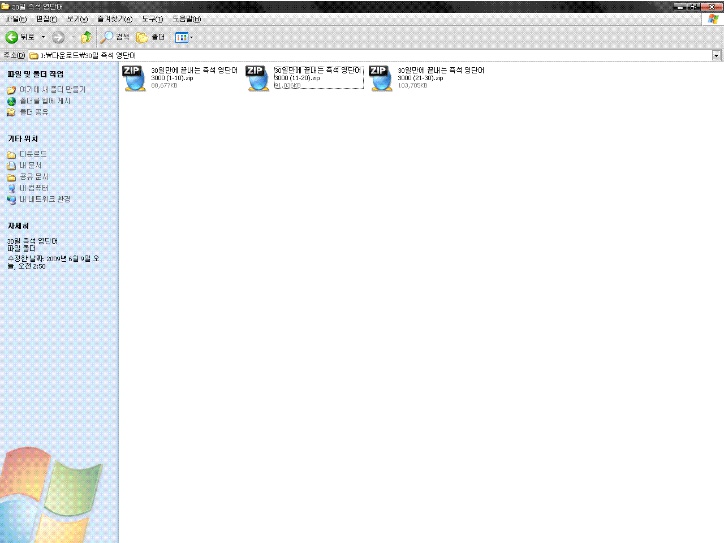
Task: Click the folder icon in the title bar
Action: (6, 6)
